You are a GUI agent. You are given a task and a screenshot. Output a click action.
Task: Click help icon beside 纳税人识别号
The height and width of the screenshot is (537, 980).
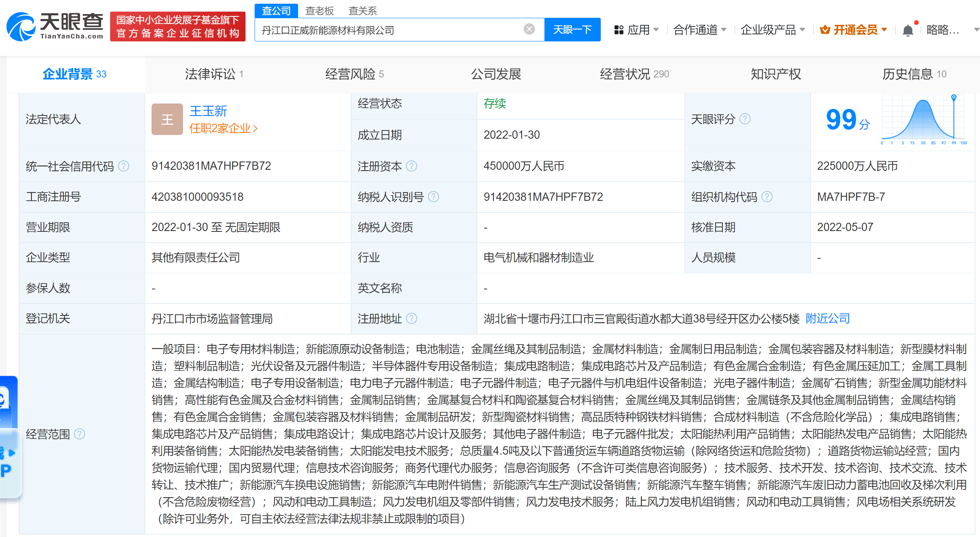(433, 197)
